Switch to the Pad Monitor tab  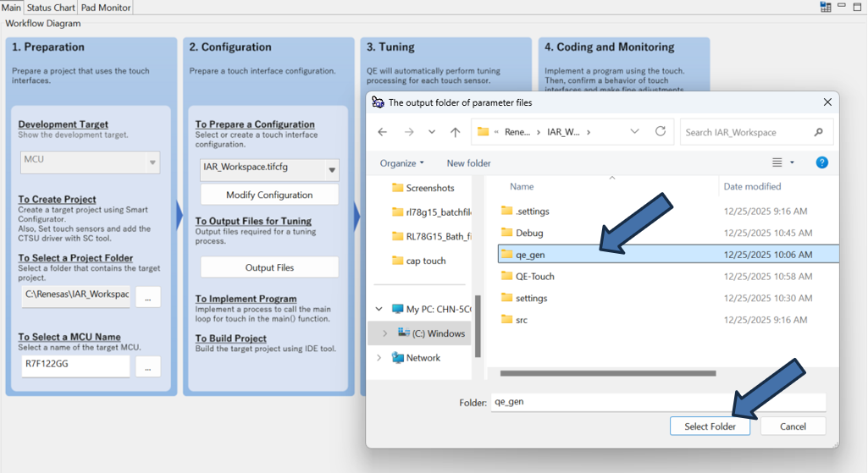106,8
